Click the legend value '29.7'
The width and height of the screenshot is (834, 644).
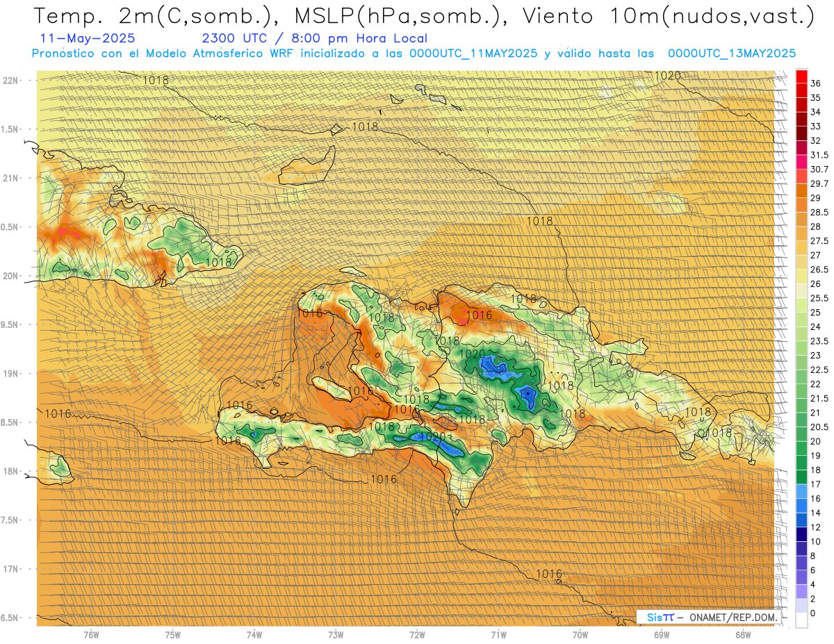[819, 183]
